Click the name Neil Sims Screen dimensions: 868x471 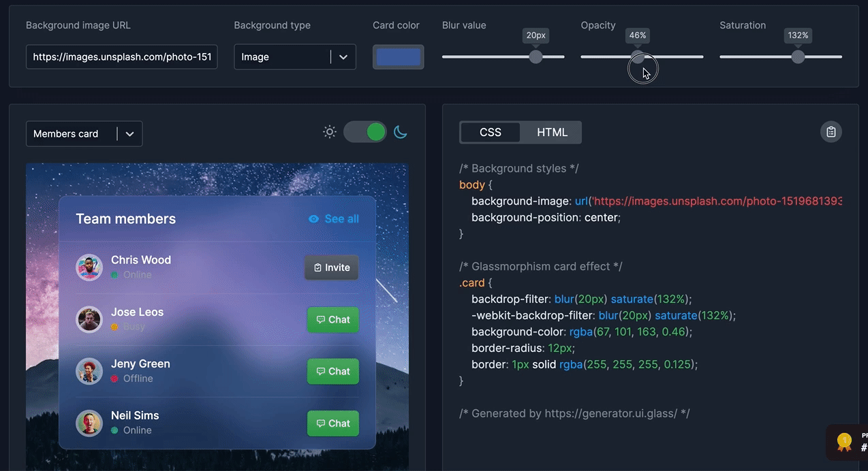135,415
